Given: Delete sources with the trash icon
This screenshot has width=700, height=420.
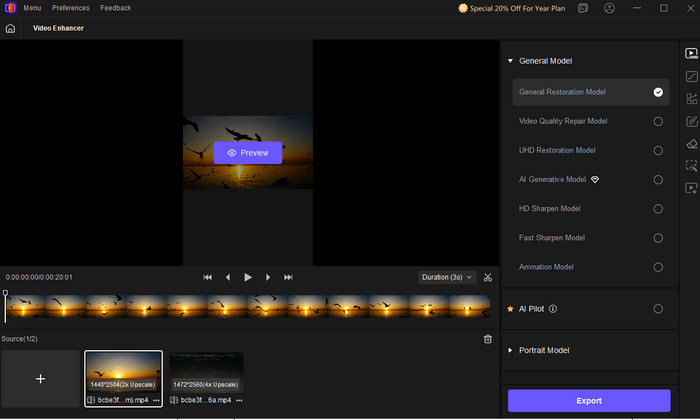Looking at the screenshot, I should [488, 339].
